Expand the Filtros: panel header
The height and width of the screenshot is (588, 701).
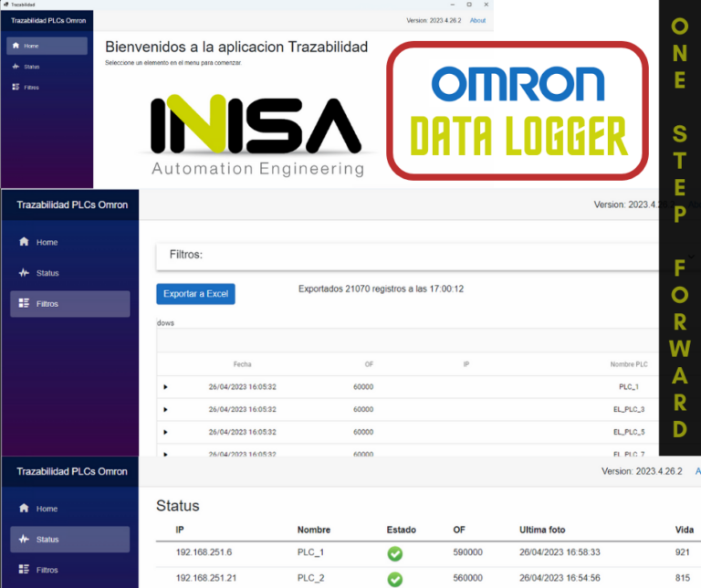(x=407, y=256)
